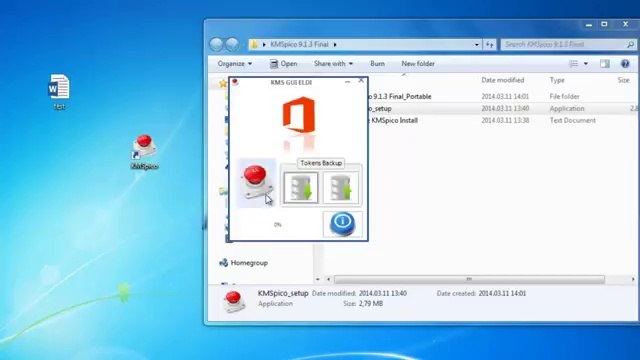Open the Organize menu
640x360 pixels.
pos(235,64)
